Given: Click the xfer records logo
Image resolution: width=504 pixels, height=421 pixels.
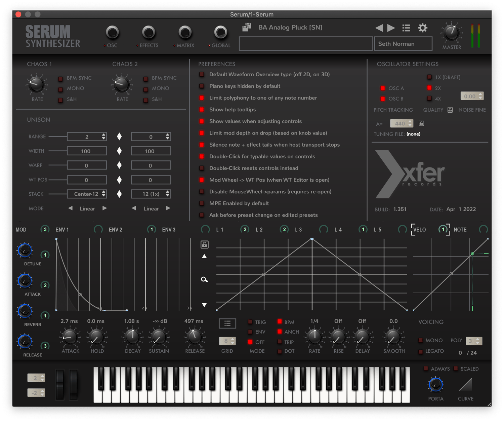Looking at the screenshot, I should tap(410, 174).
